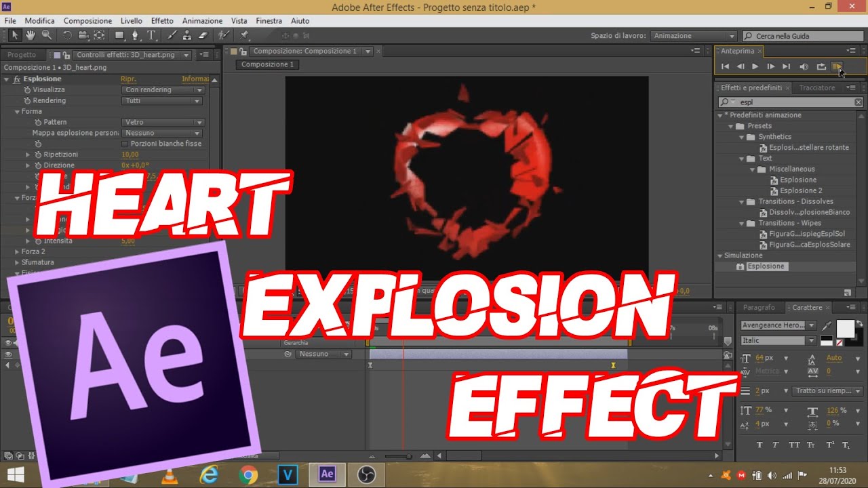This screenshot has width=868, height=488.
Task: Step back one frame in Anteprima
Action: (x=741, y=66)
